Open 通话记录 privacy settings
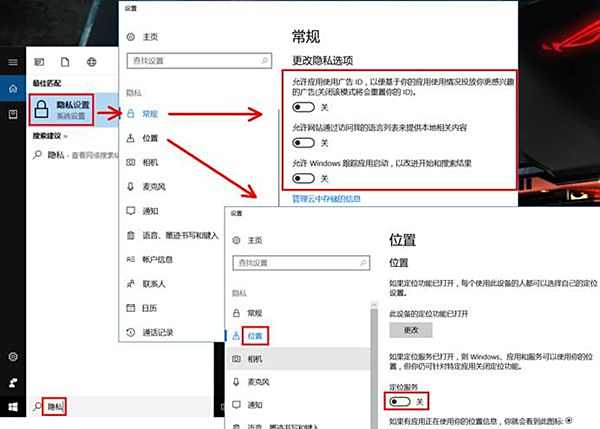The image size is (600, 429). tap(158, 332)
